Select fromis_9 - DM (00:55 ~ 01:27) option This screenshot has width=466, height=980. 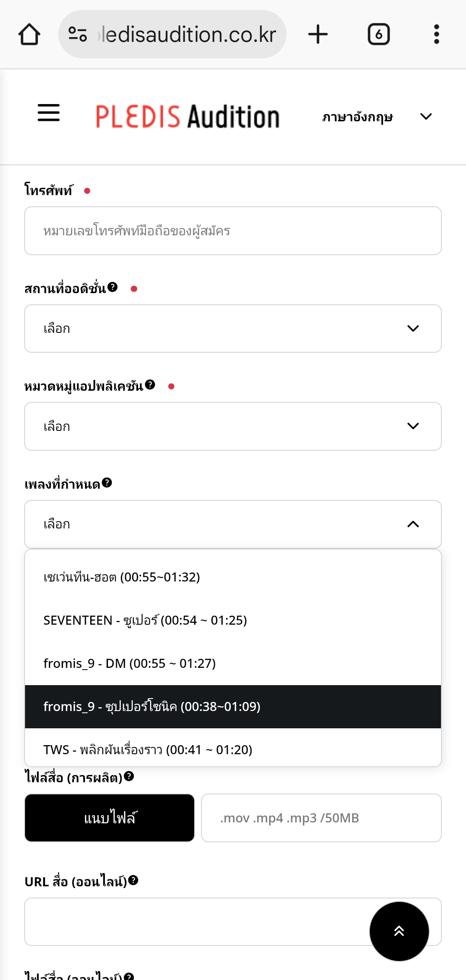click(233, 664)
